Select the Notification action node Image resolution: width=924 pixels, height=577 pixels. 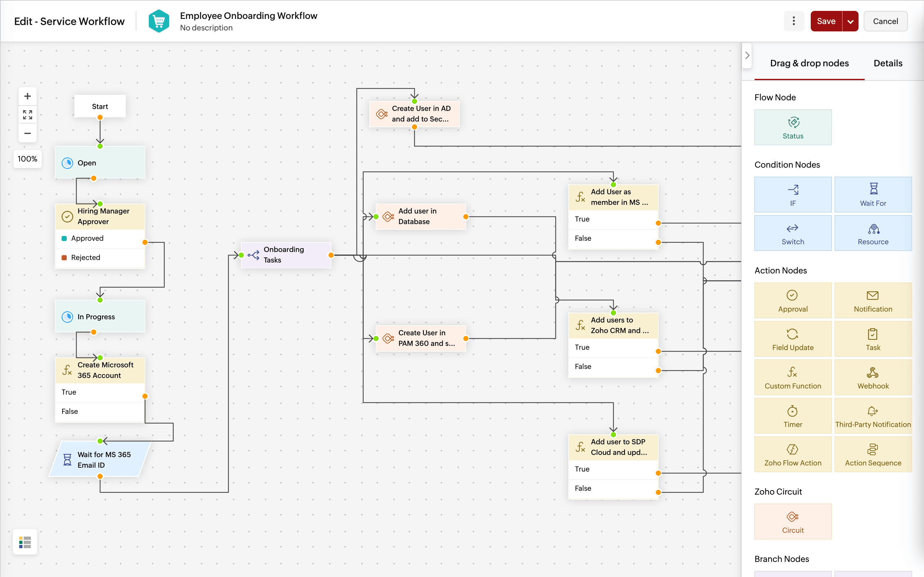click(x=873, y=300)
